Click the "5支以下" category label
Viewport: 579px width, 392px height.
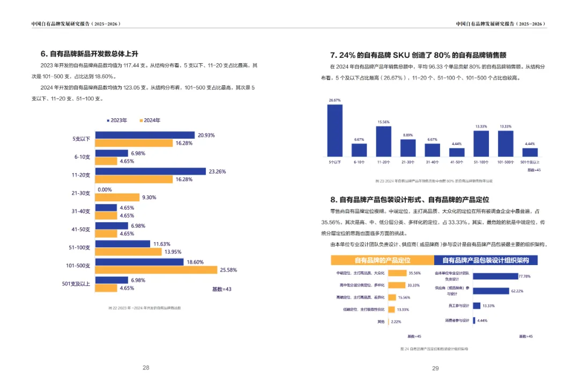81,139
